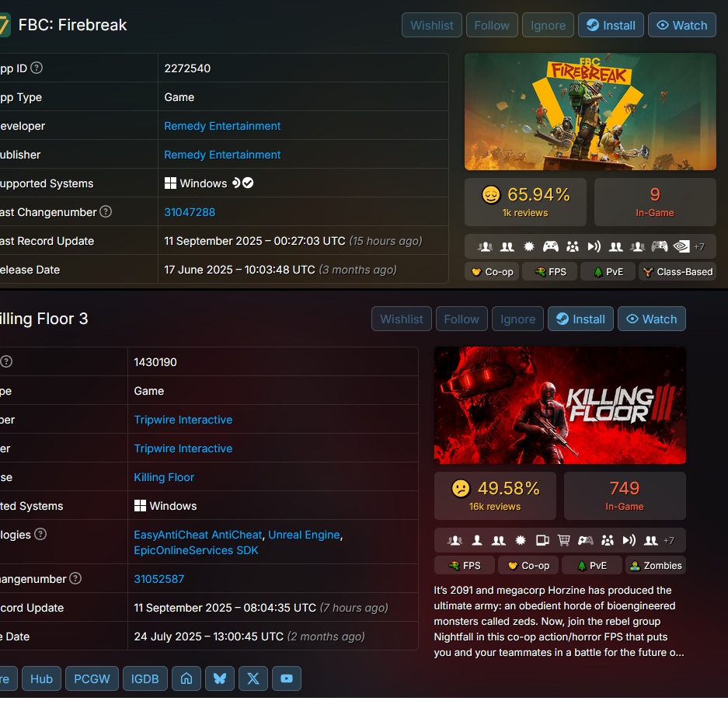Open the PCGW link button
728x701 pixels.
click(x=92, y=678)
